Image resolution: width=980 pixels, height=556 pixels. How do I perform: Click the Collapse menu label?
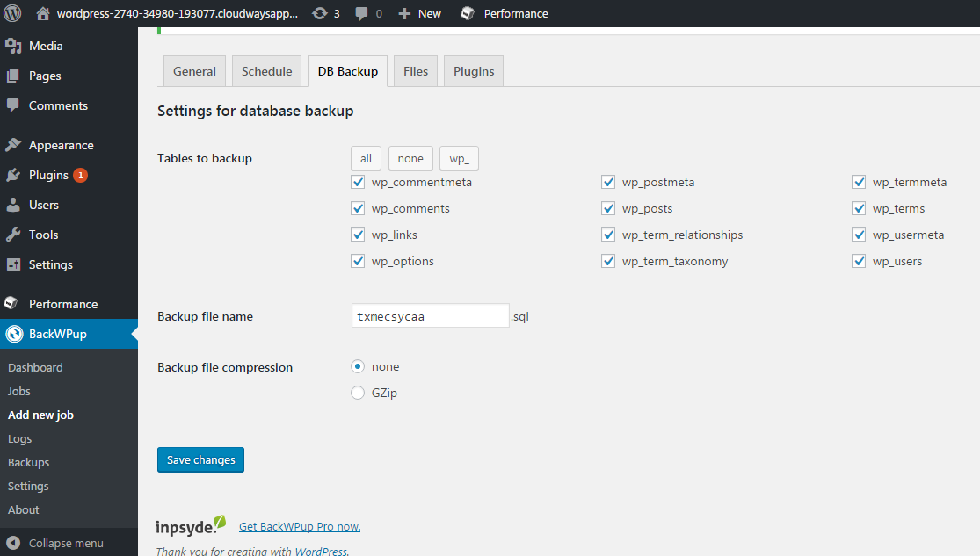[x=66, y=544]
